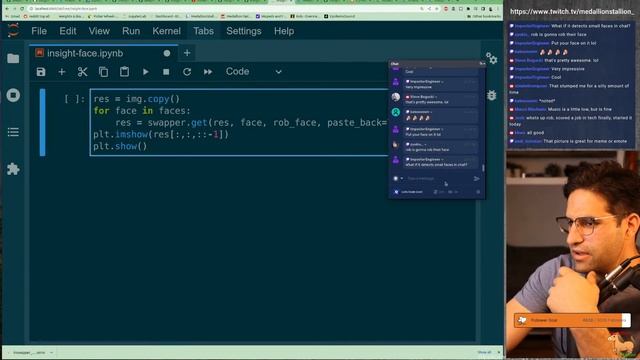Open the Code cell type dropdown
Image resolution: width=640 pixels, height=360 pixels.
(x=253, y=71)
